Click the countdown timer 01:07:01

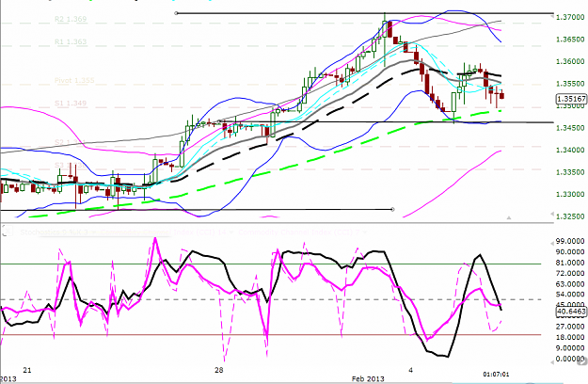[x=496, y=374]
